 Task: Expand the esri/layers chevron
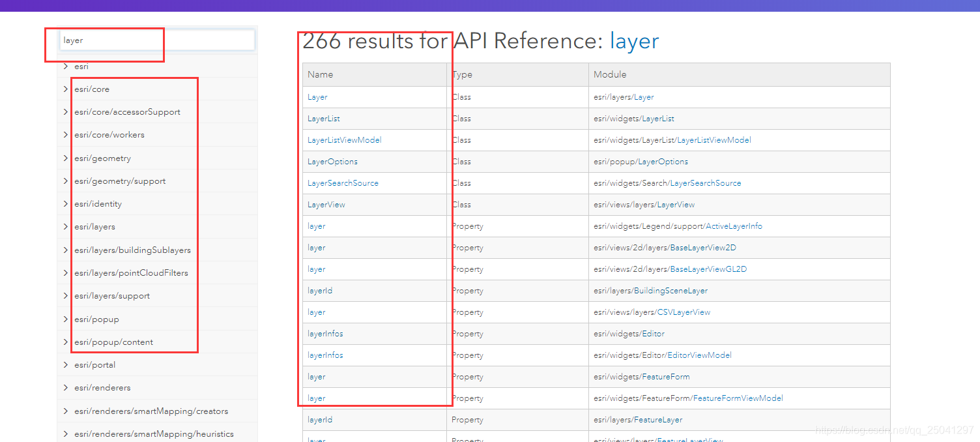tap(66, 226)
